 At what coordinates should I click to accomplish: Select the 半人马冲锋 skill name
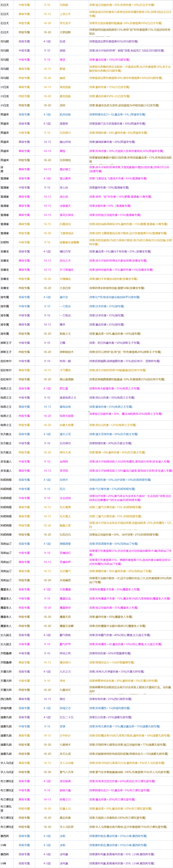67,763
